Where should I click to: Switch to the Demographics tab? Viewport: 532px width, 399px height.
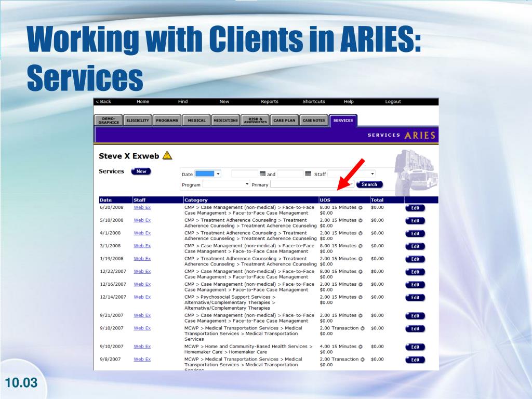click(109, 121)
